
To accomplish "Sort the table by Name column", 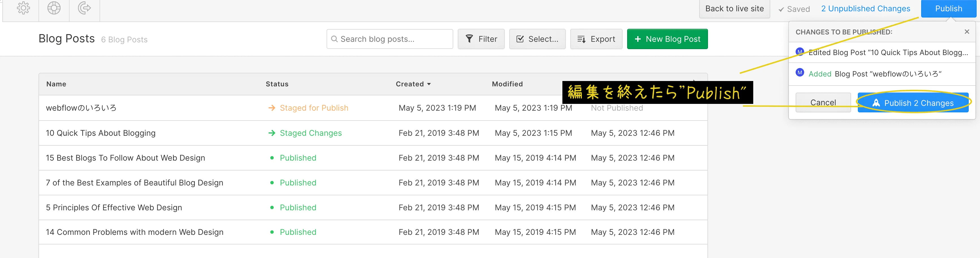I will pyautogui.click(x=56, y=84).
